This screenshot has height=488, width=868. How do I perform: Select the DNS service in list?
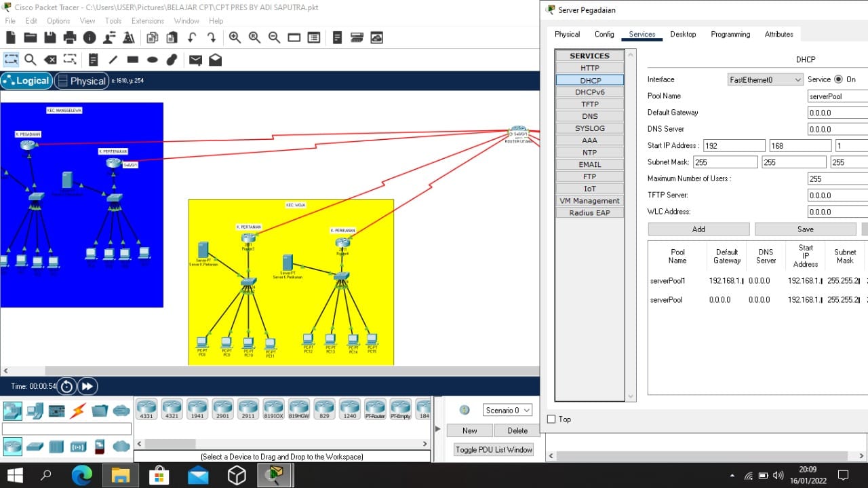click(589, 116)
